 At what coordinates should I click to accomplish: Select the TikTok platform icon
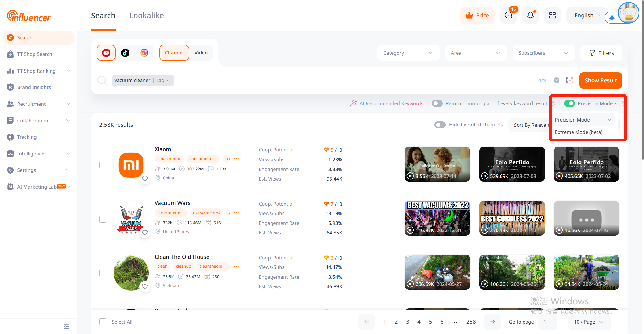pos(125,53)
